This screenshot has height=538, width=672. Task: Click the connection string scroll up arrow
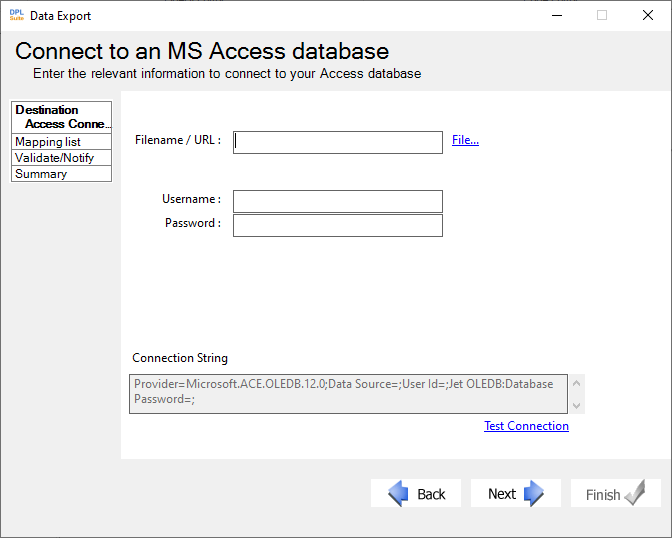click(576, 383)
